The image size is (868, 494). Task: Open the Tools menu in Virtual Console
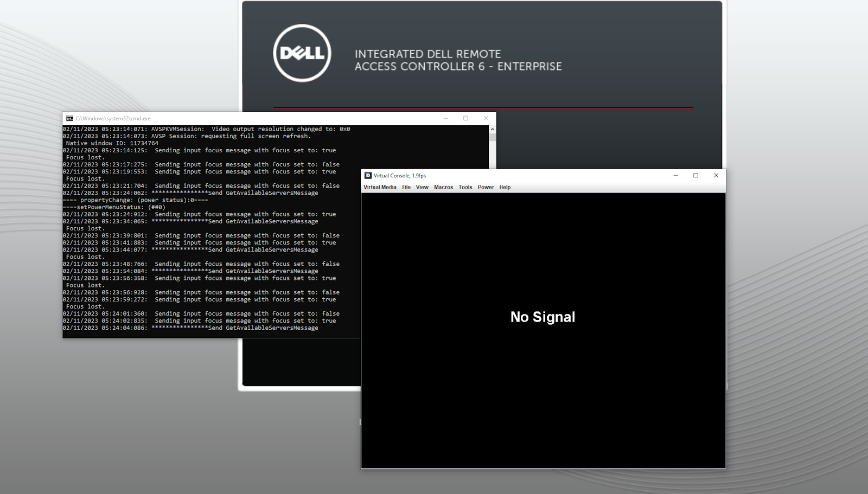tap(465, 187)
